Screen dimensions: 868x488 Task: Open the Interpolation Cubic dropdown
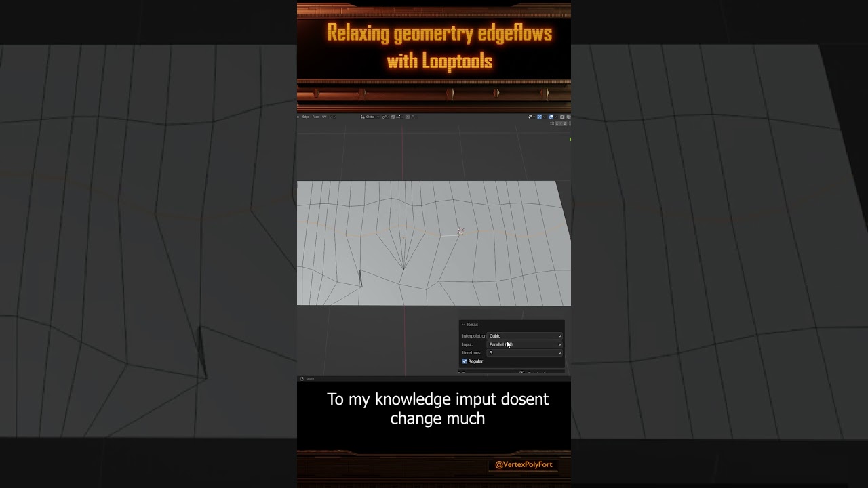click(x=525, y=336)
